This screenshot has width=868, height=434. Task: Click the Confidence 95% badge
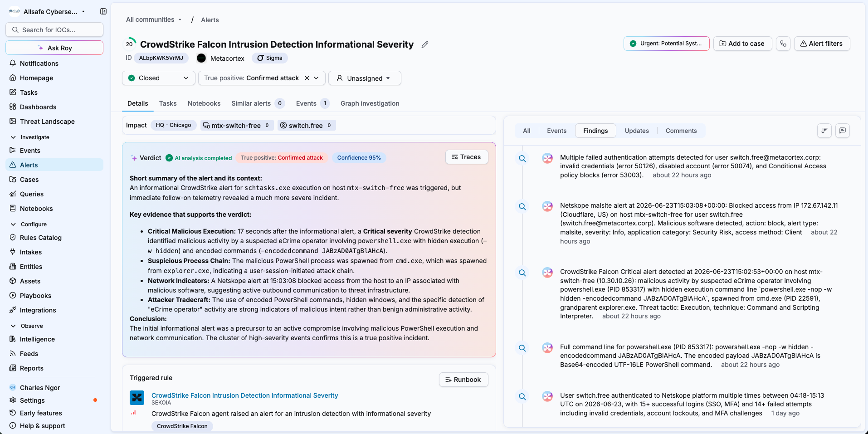coord(359,158)
